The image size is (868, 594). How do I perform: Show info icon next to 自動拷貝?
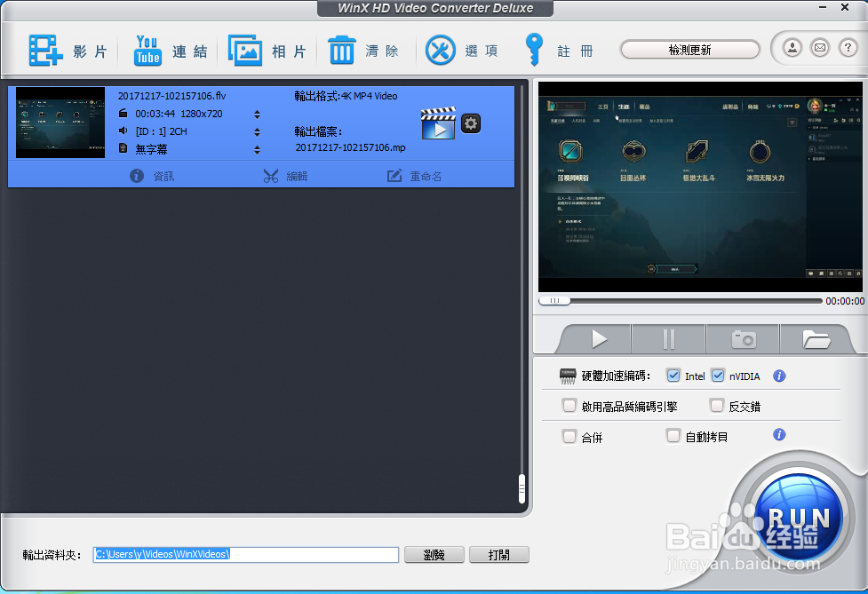[779, 435]
